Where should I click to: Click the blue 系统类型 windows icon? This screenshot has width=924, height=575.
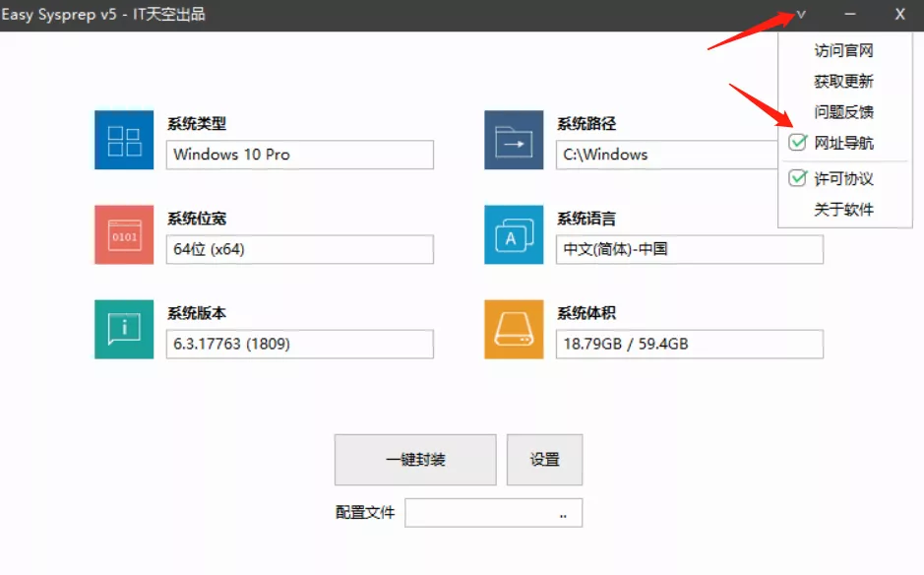point(124,140)
